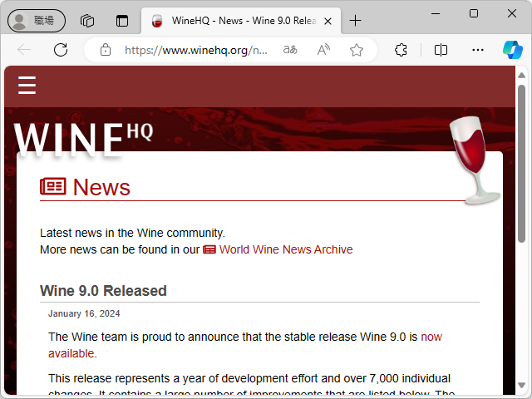Viewport: 532px width, 399px height.
Task: Click the Wine 9.0 Released headline
Action: [103, 291]
